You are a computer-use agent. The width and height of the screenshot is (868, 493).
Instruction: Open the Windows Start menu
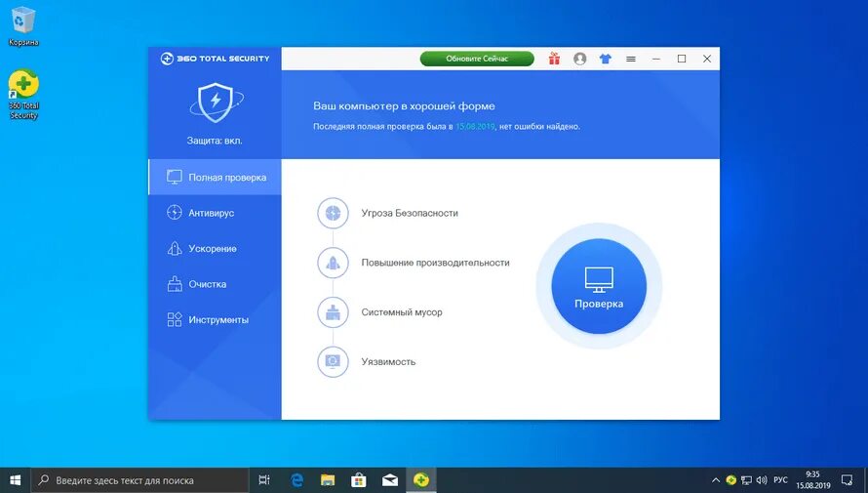[x=15, y=480]
